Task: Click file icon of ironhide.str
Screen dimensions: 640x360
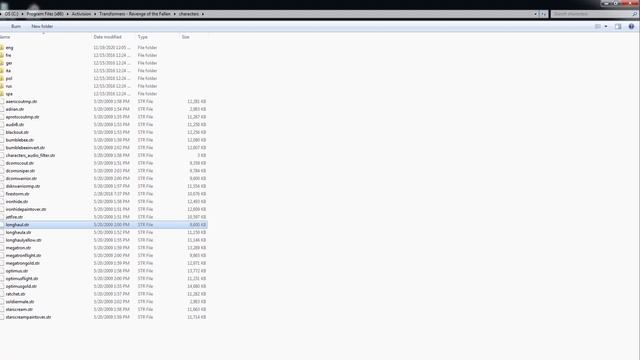Action: point(2,202)
